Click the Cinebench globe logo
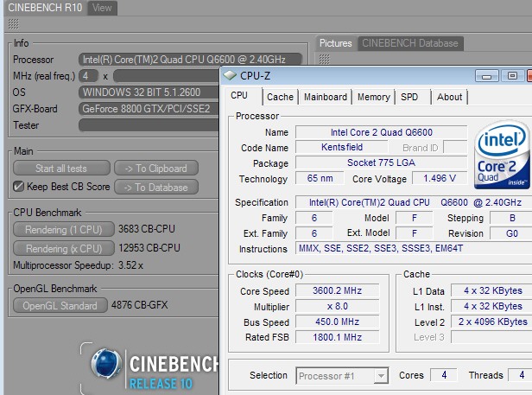532x395 pixels. point(106,364)
